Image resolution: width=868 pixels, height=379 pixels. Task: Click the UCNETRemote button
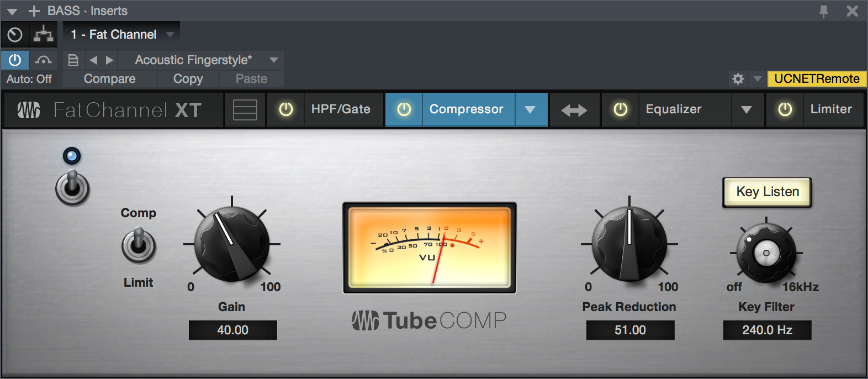click(817, 79)
